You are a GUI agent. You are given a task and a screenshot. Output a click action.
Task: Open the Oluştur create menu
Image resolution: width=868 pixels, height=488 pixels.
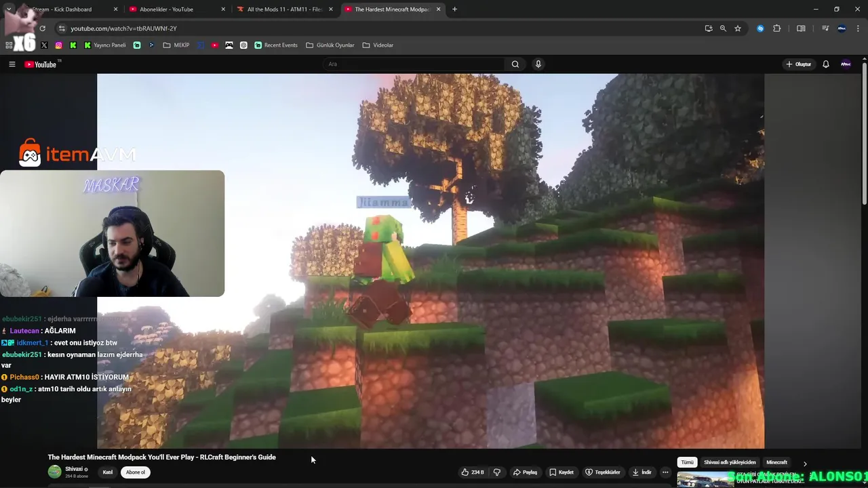tap(799, 64)
